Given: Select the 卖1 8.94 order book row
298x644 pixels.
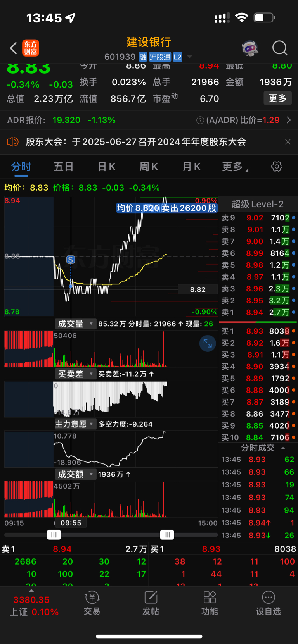Looking at the screenshot, I should point(258,312).
